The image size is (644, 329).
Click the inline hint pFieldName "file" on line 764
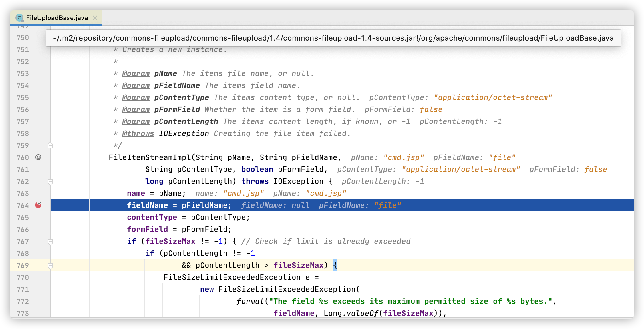[360, 206]
